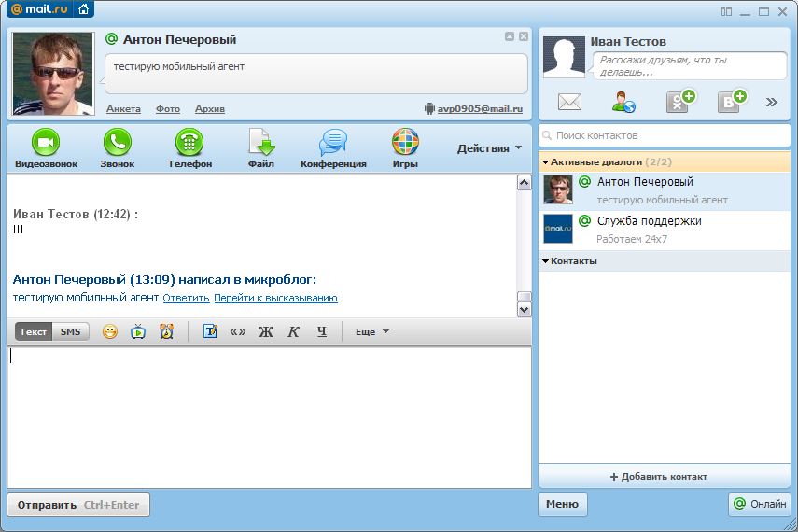Click the mail.ru home icon
798x532 pixels.
tap(84, 9)
